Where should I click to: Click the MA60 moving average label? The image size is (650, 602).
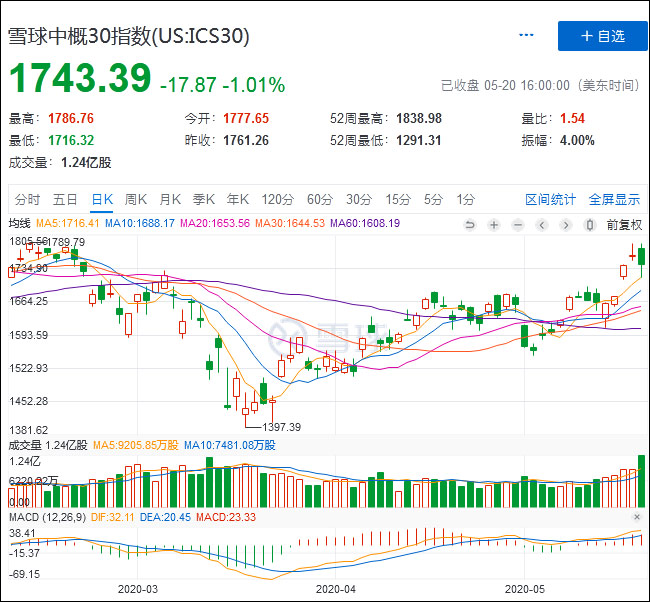[x=364, y=223]
